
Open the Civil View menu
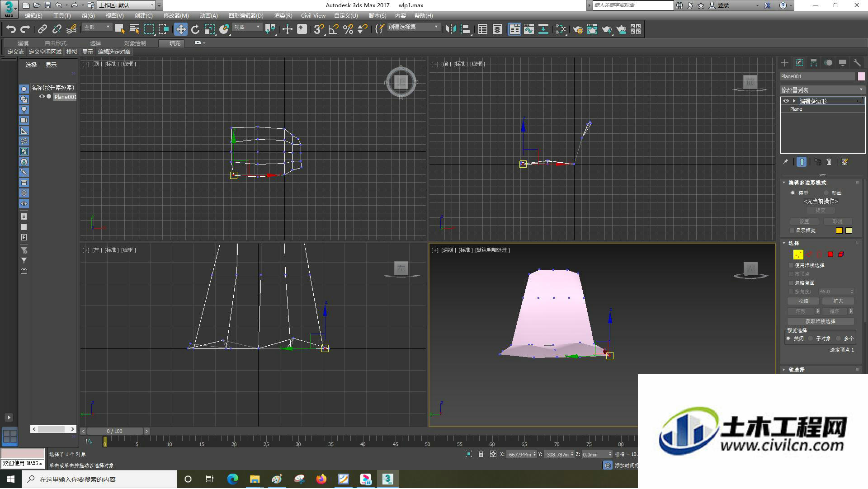(313, 16)
